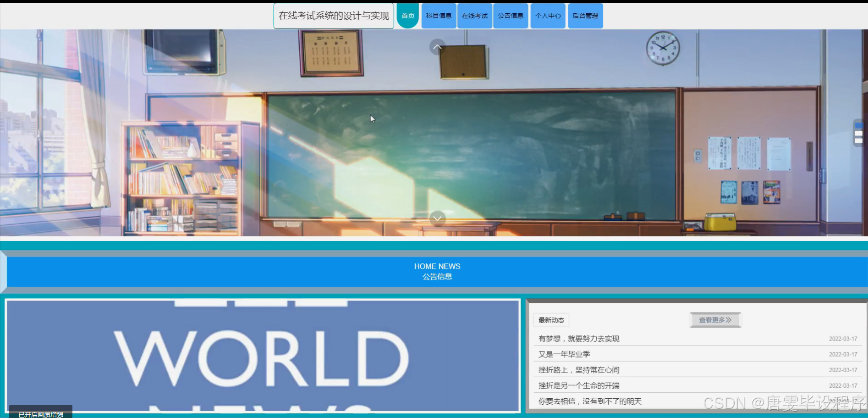
Task: Open news item 挫折路上，坚持常在心间
Action: [x=579, y=370]
